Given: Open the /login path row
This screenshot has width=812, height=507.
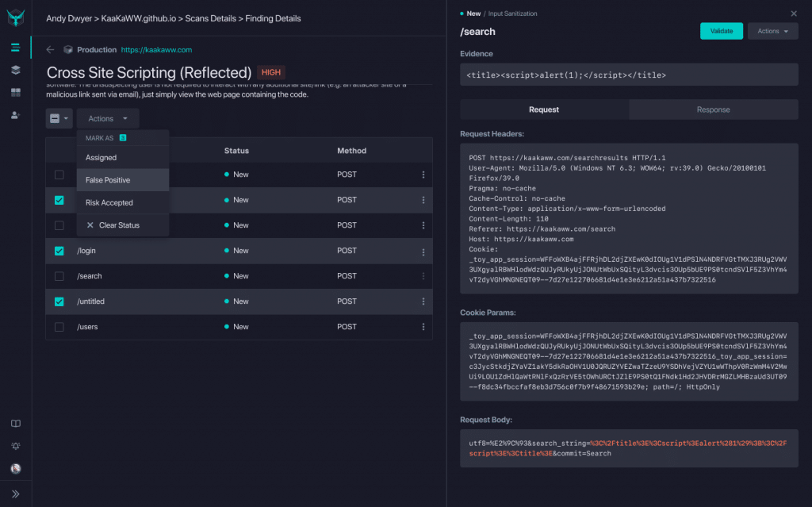Looking at the screenshot, I should click(86, 251).
